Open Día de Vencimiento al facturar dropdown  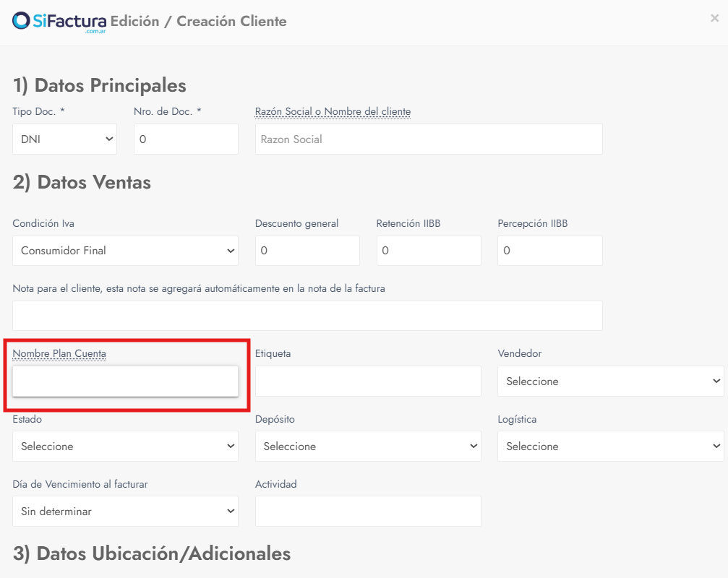coord(125,512)
